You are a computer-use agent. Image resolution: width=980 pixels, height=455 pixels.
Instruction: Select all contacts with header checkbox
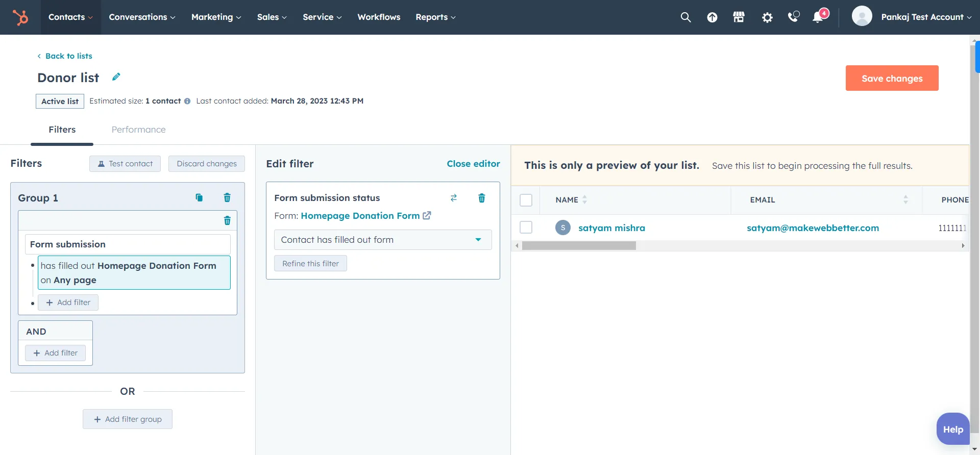(526, 200)
